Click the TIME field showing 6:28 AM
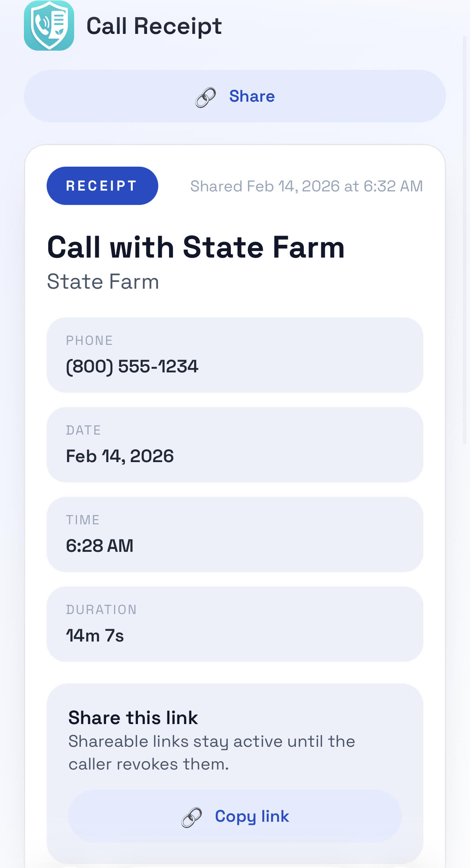The width and height of the screenshot is (470, 868). (x=235, y=534)
